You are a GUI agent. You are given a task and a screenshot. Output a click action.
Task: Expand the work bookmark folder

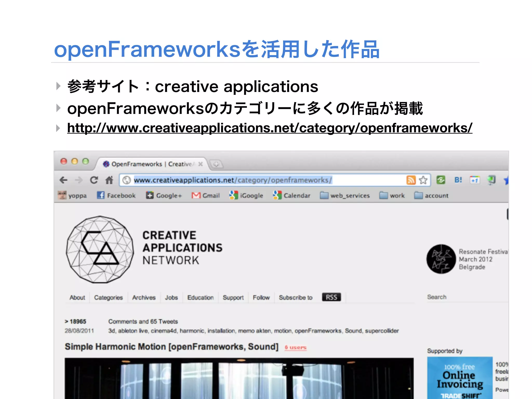click(x=392, y=195)
